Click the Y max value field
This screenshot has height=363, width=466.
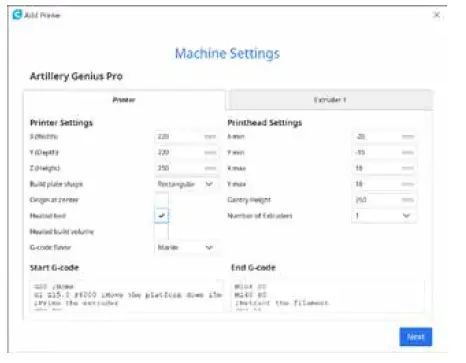point(384,184)
